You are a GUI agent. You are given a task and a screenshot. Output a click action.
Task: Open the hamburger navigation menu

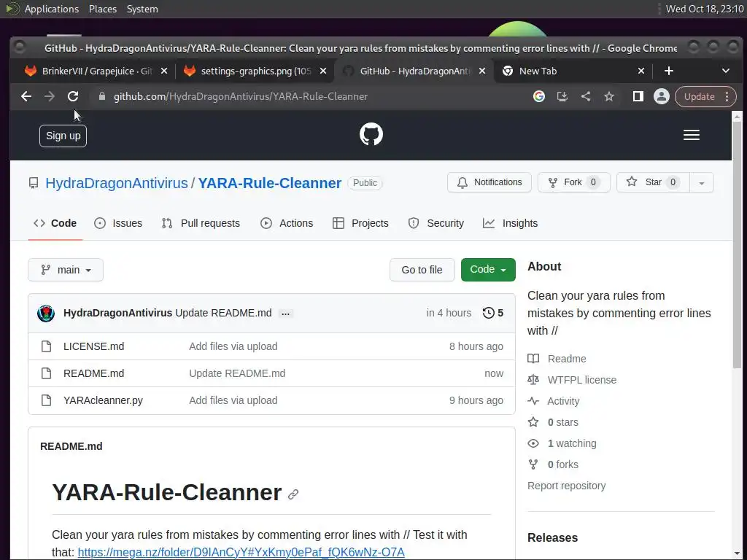click(692, 135)
